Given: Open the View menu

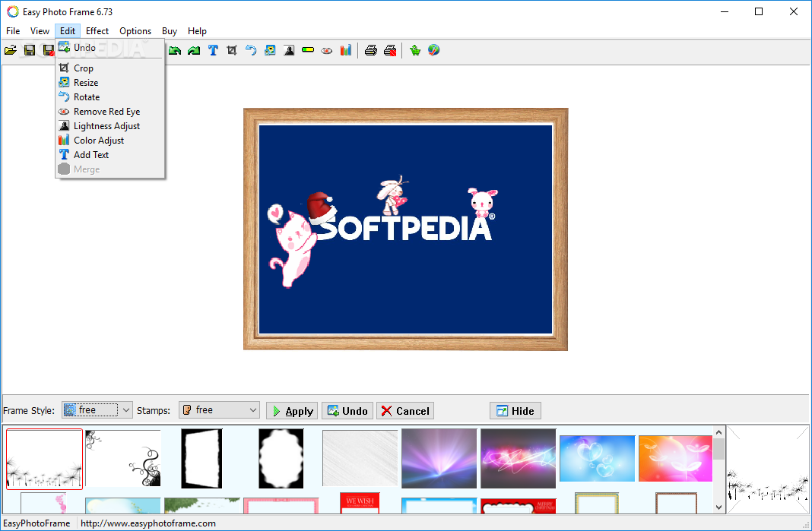Looking at the screenshot, I should [40, 31].
